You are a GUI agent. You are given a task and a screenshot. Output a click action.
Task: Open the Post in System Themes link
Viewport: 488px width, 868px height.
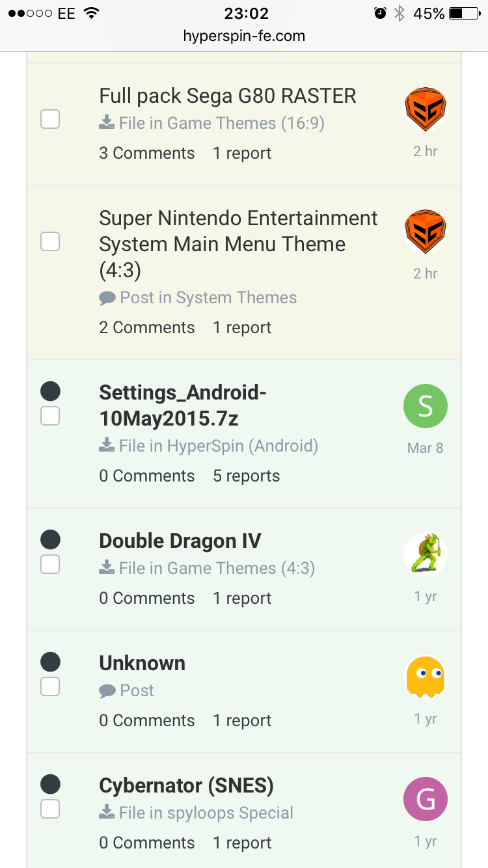208,297
